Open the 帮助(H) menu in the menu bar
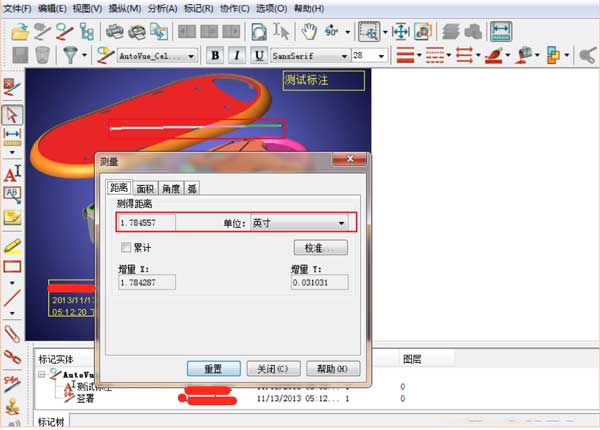This screenshot has width=600, height=430. click(309, 8)
